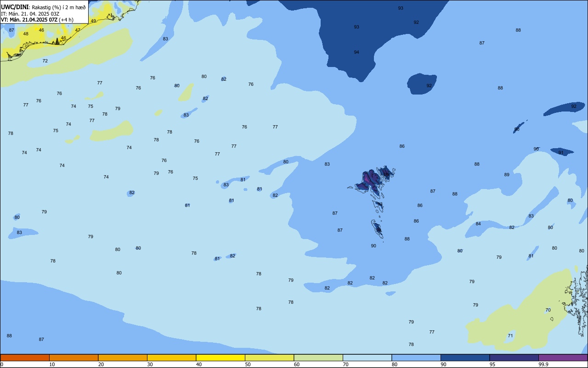Pick the pale green 60–70 legend block
This screenshot has width=588, height=368.
click(x=318, y=357)
